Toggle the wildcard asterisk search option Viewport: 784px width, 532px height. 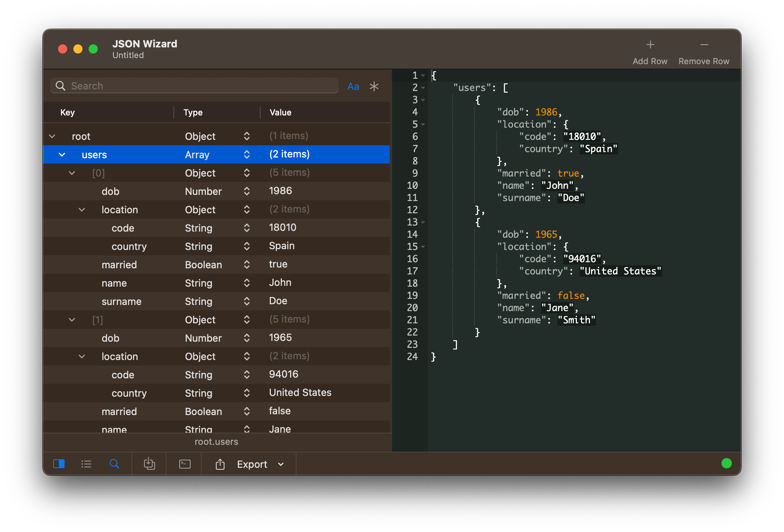point(374,86)
